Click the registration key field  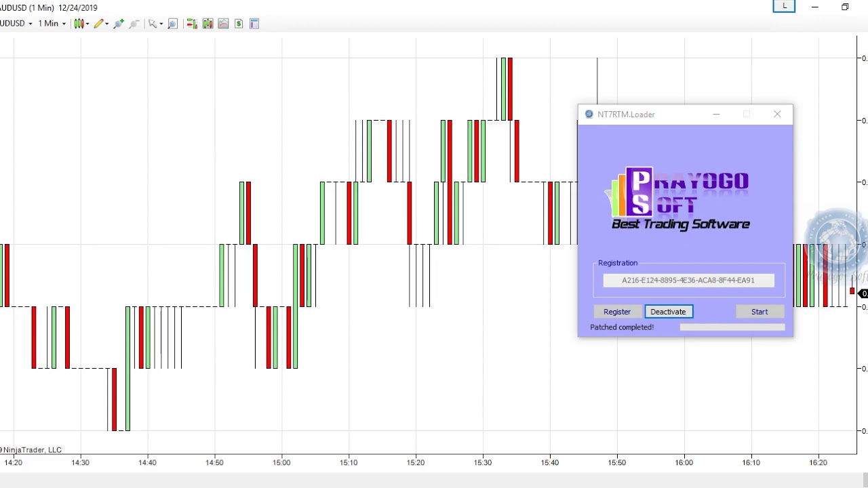(688, 280)
